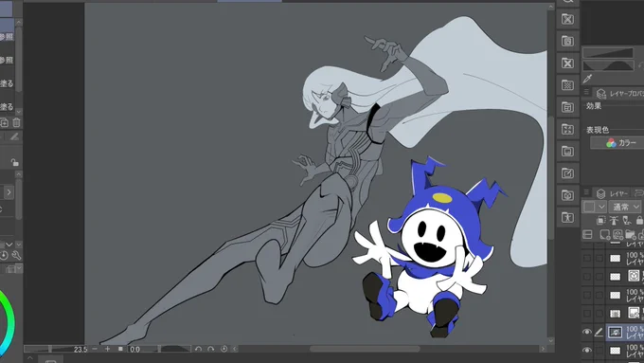Click the canvas vertical scrollbar

(551, 178)
